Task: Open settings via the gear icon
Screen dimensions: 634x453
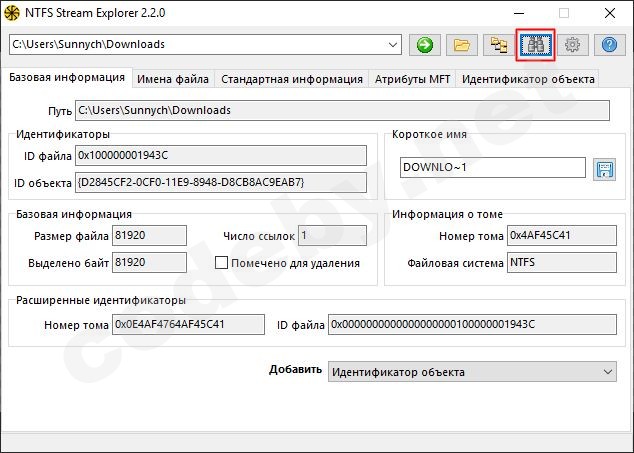Action: tap(572, 45)
